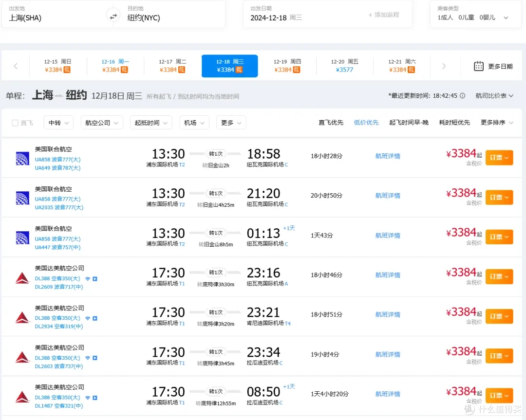Expand the 更多排序 sort dropdown
526x420 pixels.
point(493,123)
